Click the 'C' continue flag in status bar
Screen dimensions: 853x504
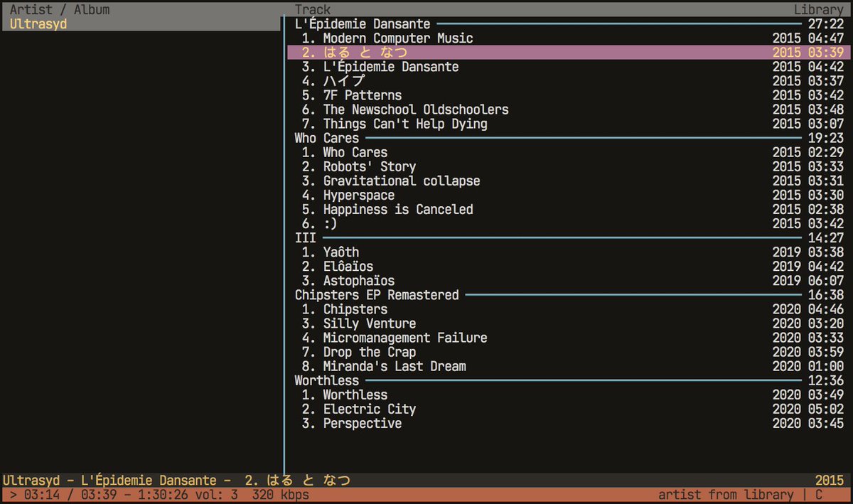coord(819,495)
